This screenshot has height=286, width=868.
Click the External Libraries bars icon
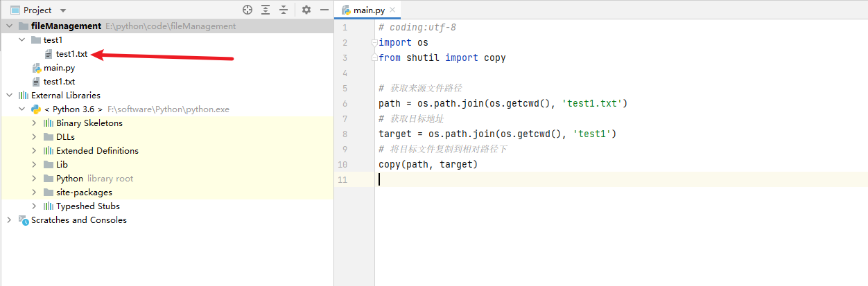24,95
